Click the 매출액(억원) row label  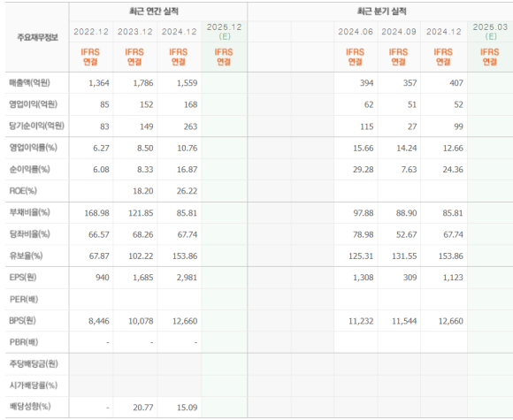(x=29, y=83)
